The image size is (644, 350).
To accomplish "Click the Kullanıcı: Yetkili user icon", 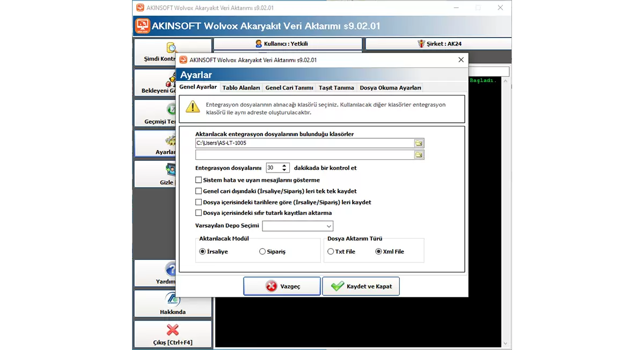I will tap(259, 44).
